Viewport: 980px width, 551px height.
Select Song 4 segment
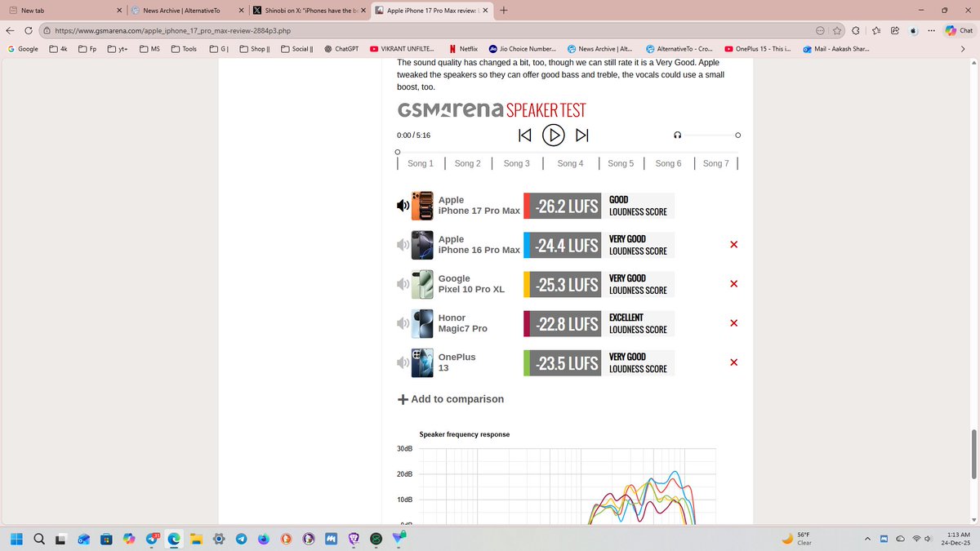(570, 163)
